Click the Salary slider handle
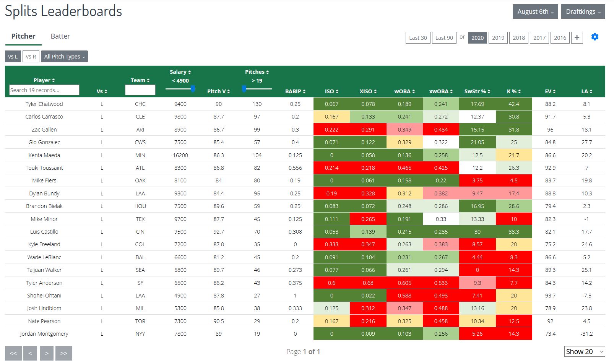 click(193, 89)
